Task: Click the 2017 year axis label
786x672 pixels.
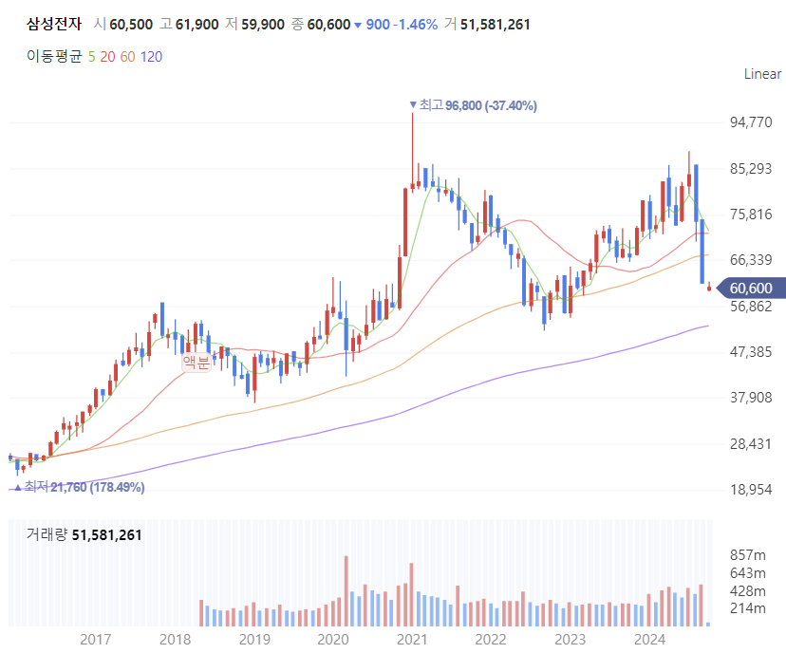Action: pos(96,640)
